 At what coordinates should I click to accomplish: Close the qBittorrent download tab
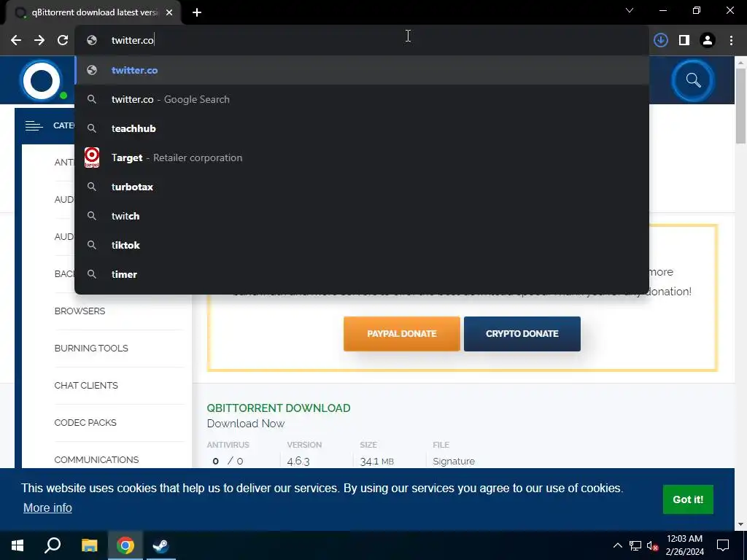169,12
